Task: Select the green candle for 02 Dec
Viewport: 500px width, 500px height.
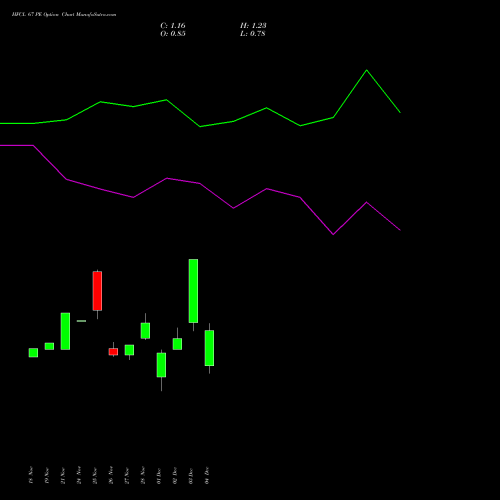Action: (177, 344)
